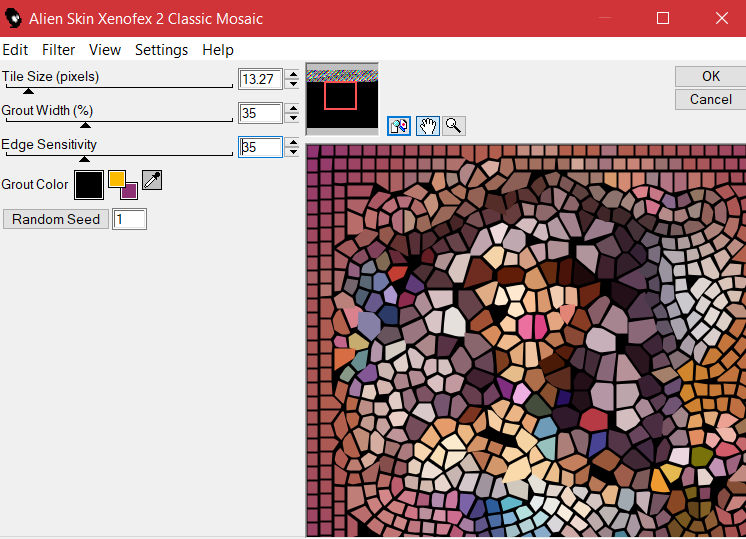This screenshot has height=539, width=746.
Task: Click the Grout Width value field
Action: 260,113
